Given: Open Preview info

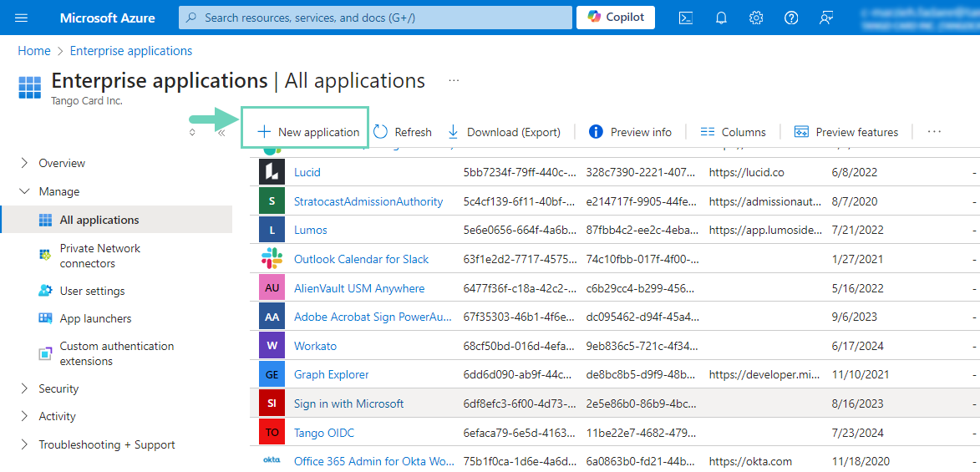Looking at the screenshot, I should (631, 132).
